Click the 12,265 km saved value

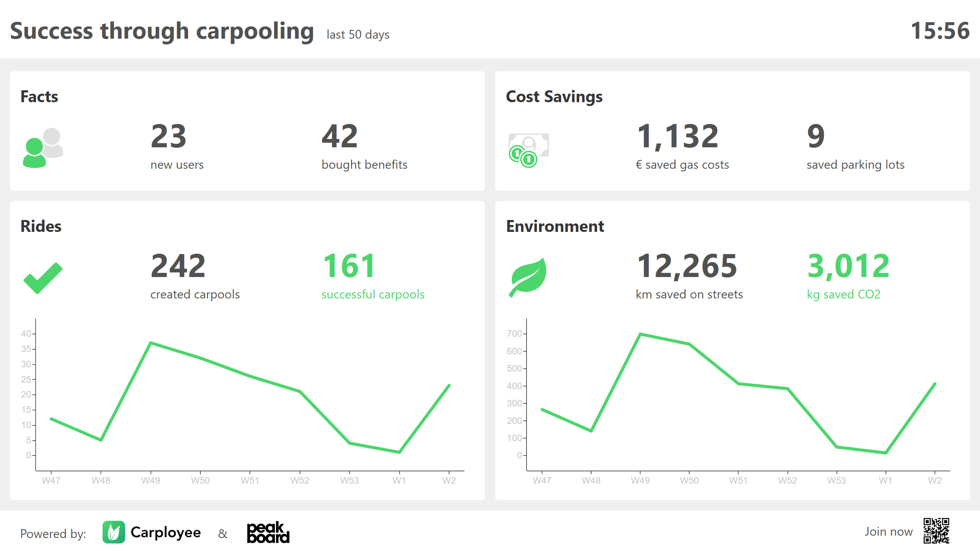(687, 266)
